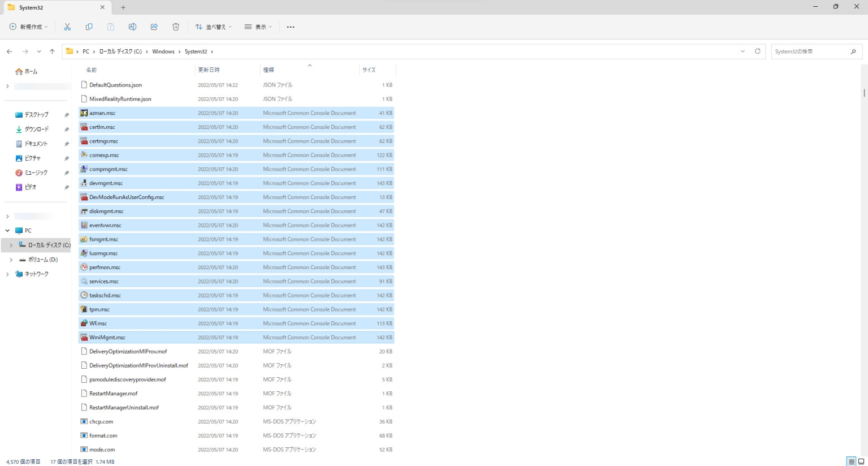Image resolution: width=868 pixels, height=466 pixels.
Task: Click the Rename icon in toolbar
Action: tap(132, 27)
